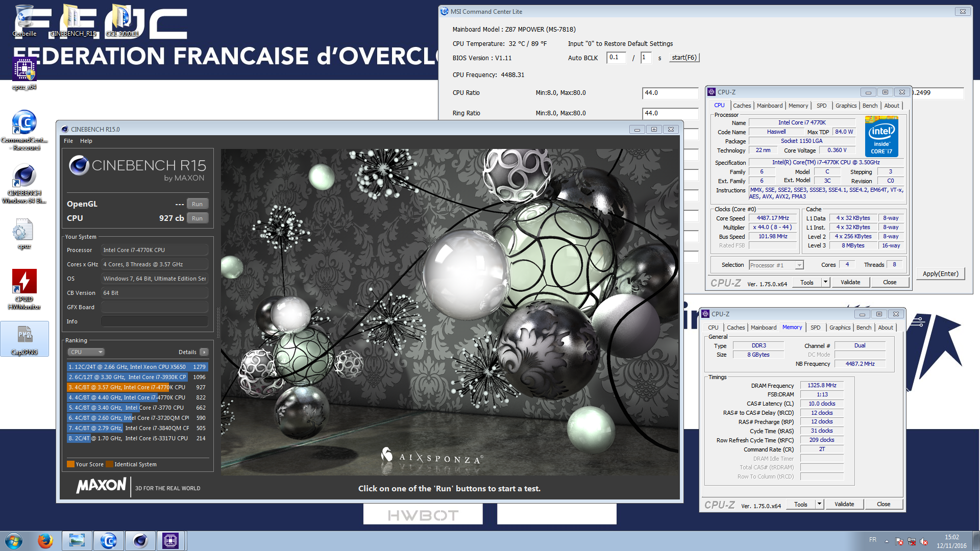The height and width of the screenshot is (551, 980).
Task: Click the network tray icon
Action: coord(912,541)
